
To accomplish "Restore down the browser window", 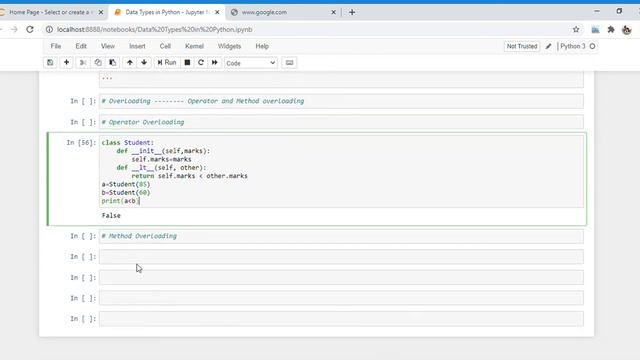I will point(619,11).
